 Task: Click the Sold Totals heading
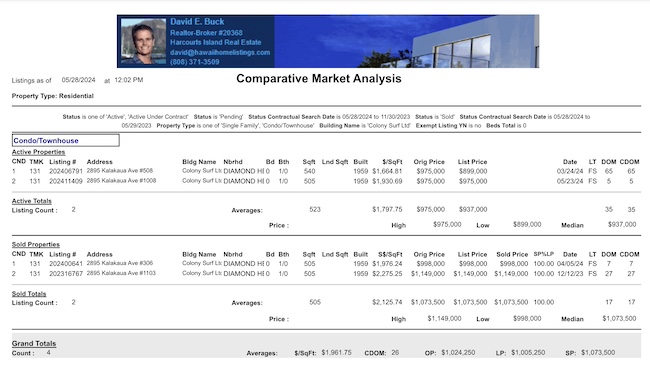point(29,294)
